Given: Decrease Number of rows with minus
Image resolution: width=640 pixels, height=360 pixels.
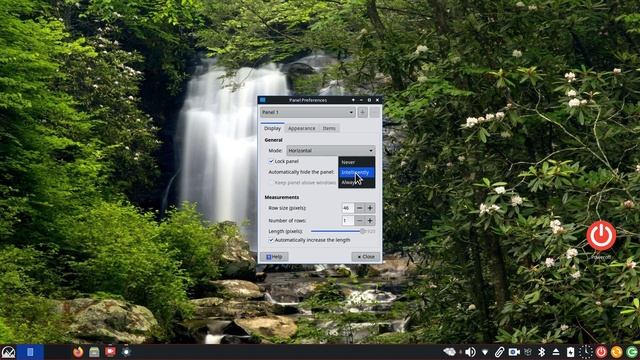Looking at the screenshot, I should pyautogui.click(x=359, y=221).
